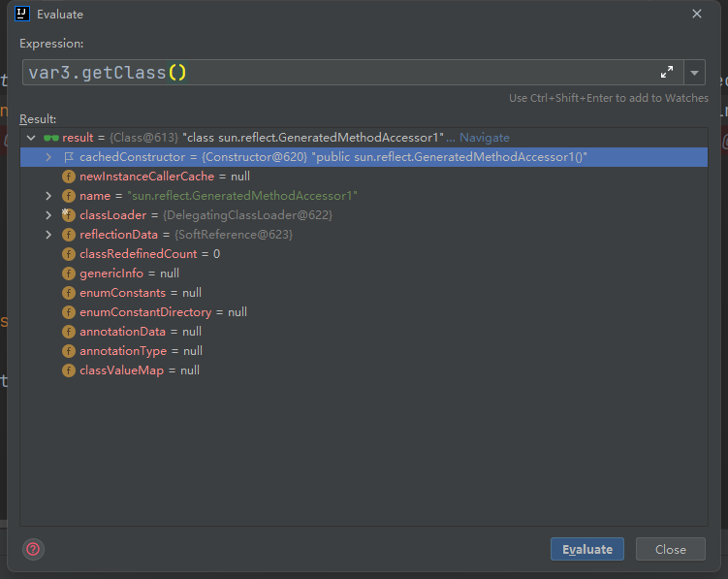Screen dimensions: 728x579
Task: Expand the reflectionData SoftReference node
Action: [x=48, y=235]
